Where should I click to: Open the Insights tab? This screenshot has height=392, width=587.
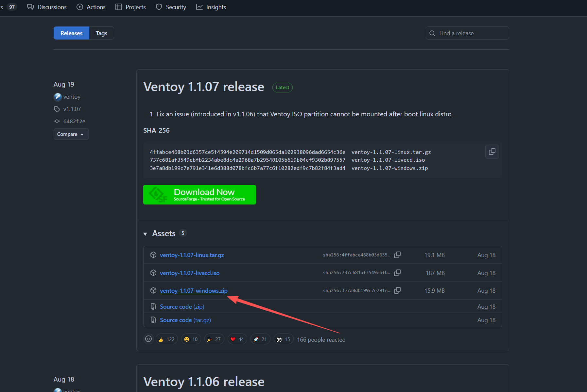211,7
